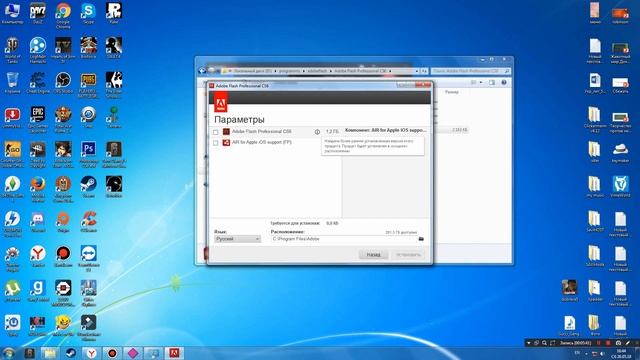Open the Cities Skylines desktop shortcut
The image size is (640, 360).
[88, 293]
